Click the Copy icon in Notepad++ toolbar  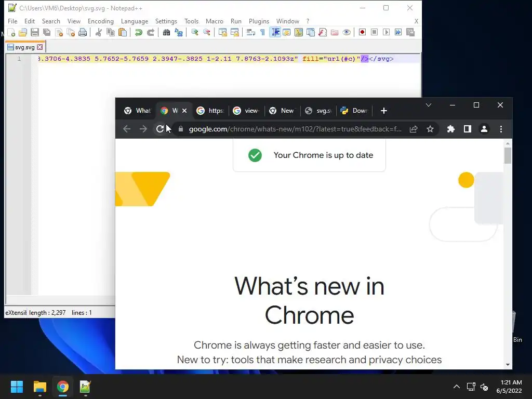(111, 32)
